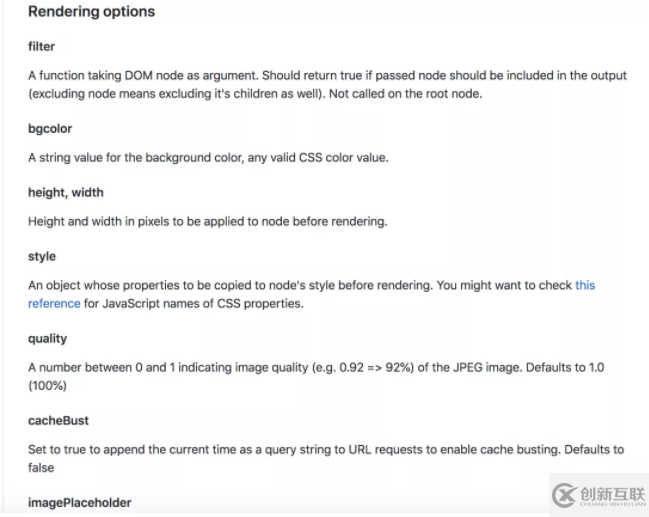This screenshot has width=649, height=517.
Task: Click the word 'false' under cacheBust
Action: point(41,468)
